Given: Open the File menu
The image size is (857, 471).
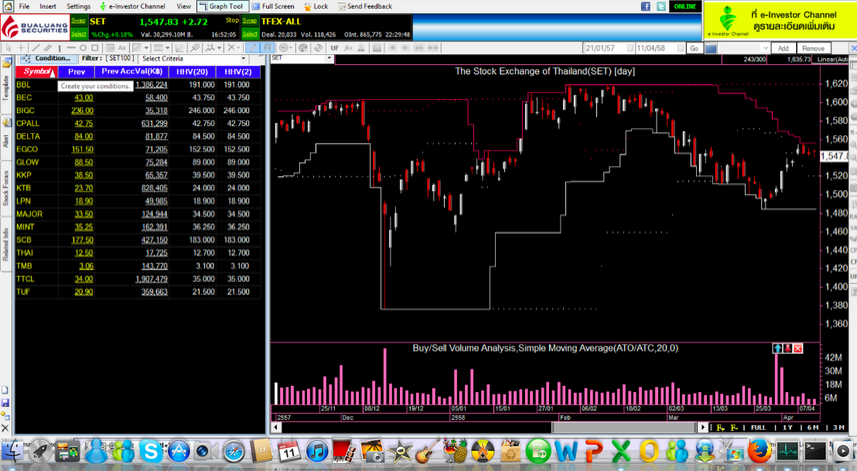Looking at the screenshot, I should 25,7.
